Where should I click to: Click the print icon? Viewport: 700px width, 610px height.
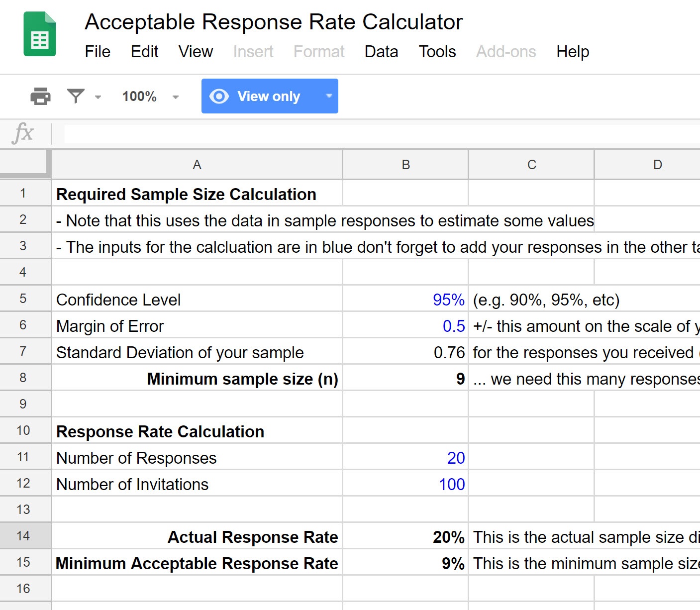click(40, 96)
